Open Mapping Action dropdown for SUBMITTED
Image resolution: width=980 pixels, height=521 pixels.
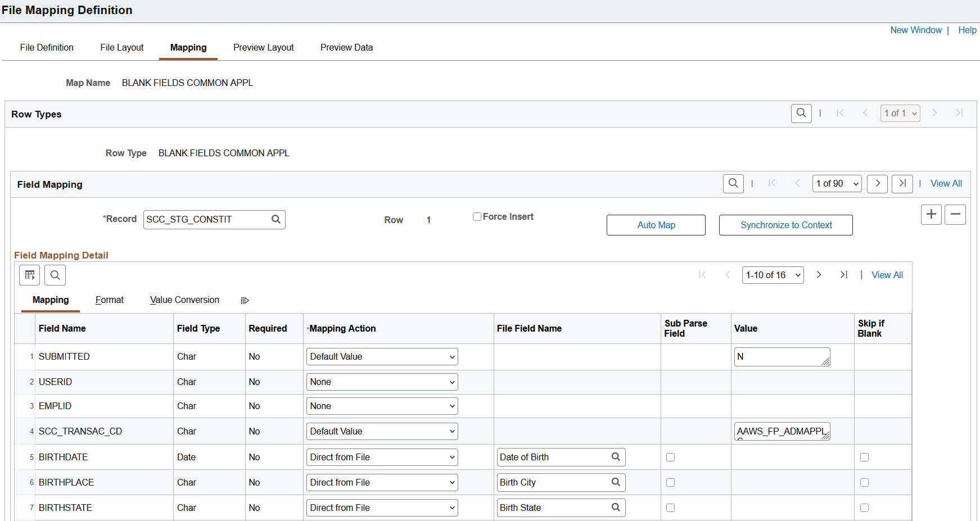click(382, 357)
